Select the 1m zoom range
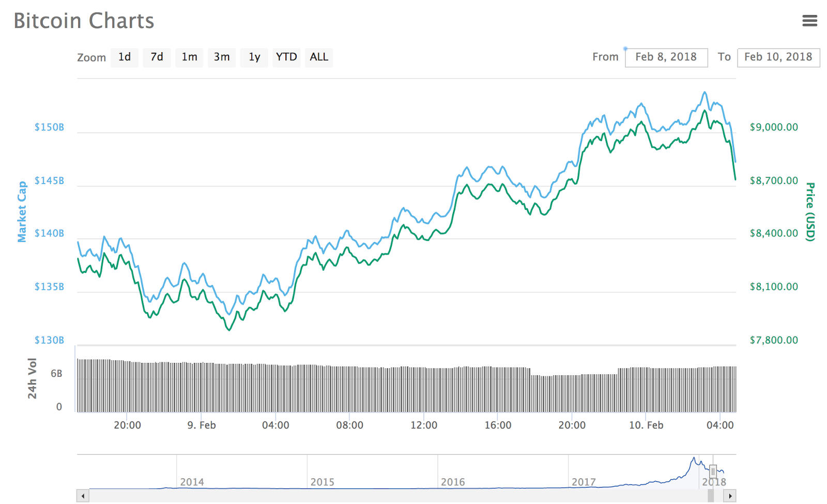The image size is (827, 504). [x=189, y=57]
